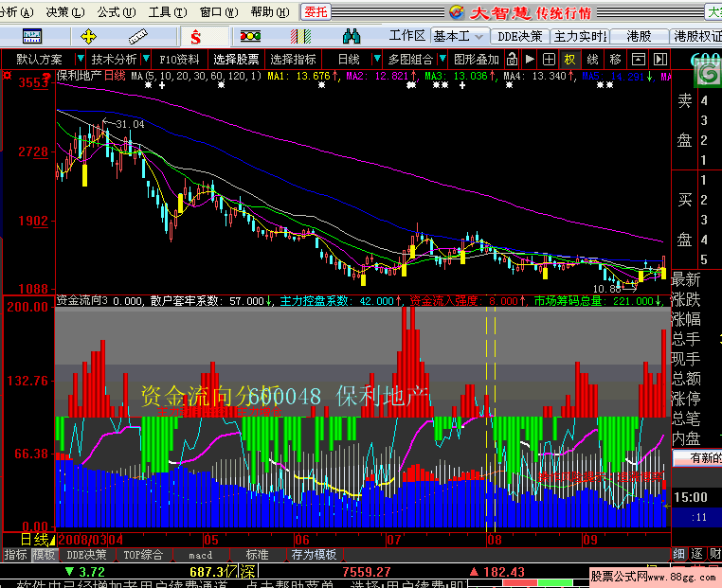Click the 委托 order button
722x588 pixels.
(316, 12)
